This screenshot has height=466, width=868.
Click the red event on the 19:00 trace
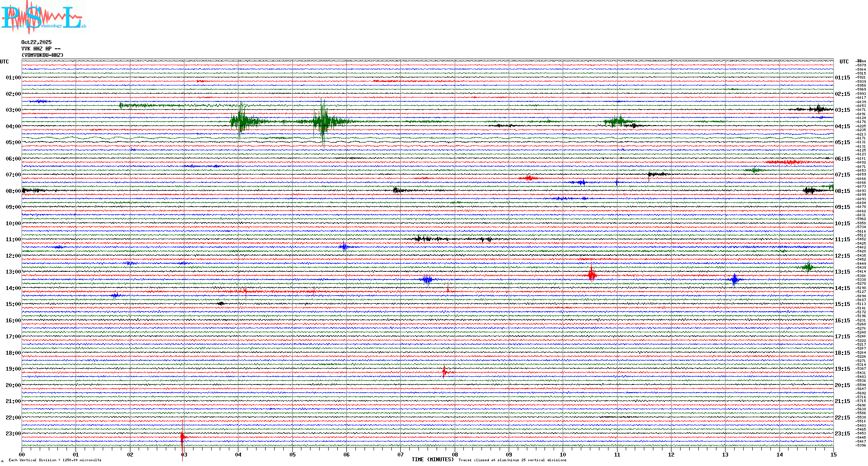point(445,372)
